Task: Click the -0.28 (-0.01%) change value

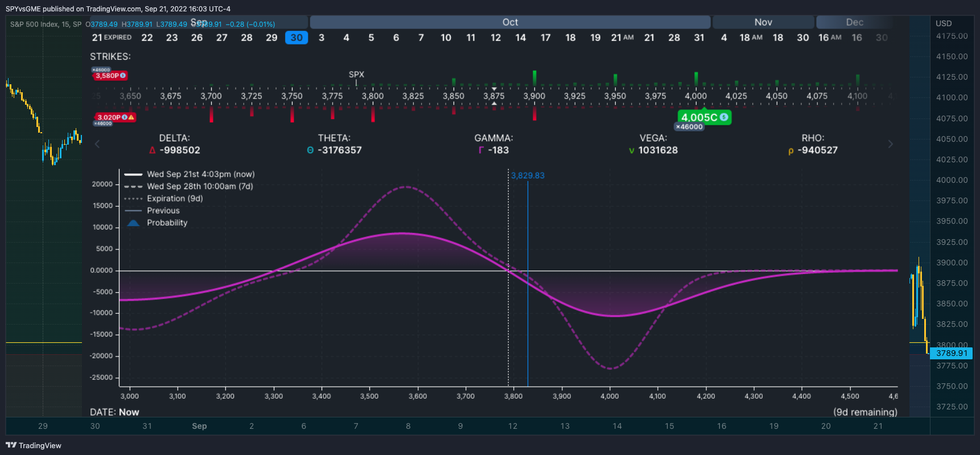Action: pos(250,24)
